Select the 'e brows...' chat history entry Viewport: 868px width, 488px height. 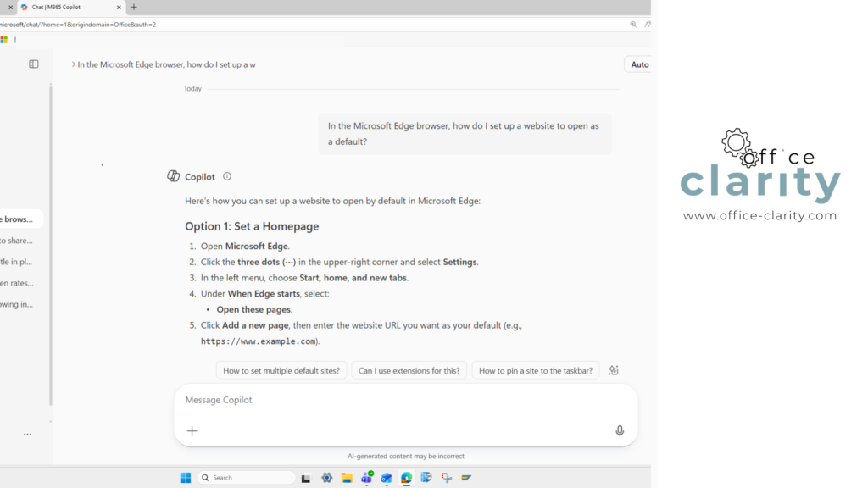click(17, 219)
